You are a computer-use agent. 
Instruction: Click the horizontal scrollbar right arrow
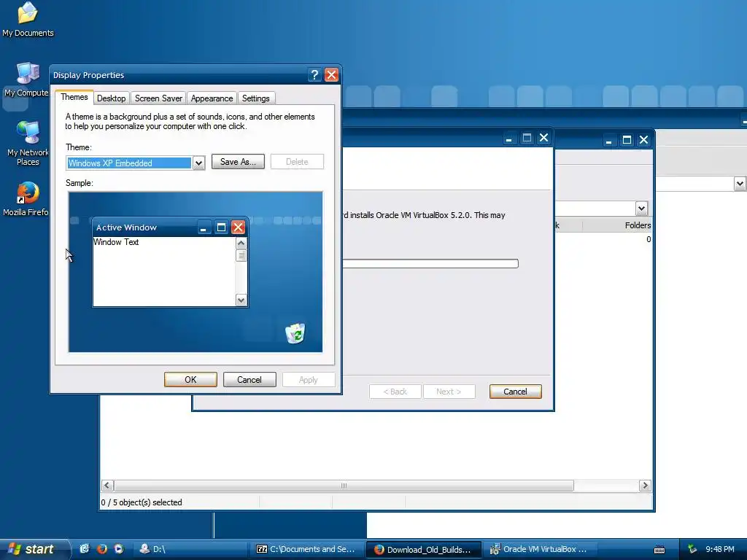[x=645, y=485]
